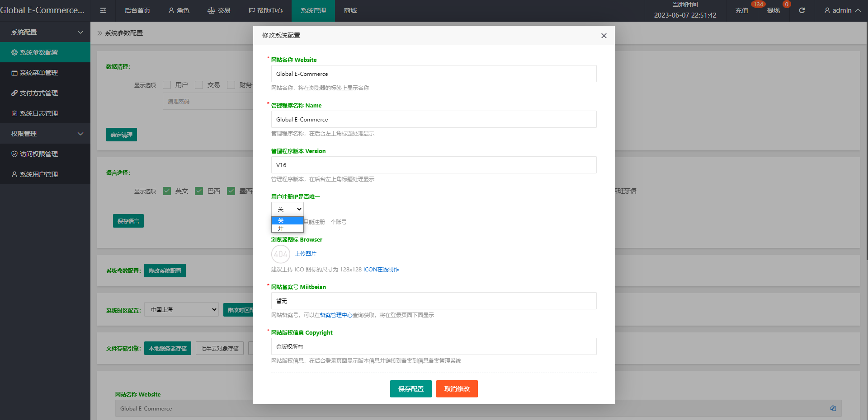Uncheck the 英文 language checkbox
This screenshot has width=868, height=420.
pos(167,191)
